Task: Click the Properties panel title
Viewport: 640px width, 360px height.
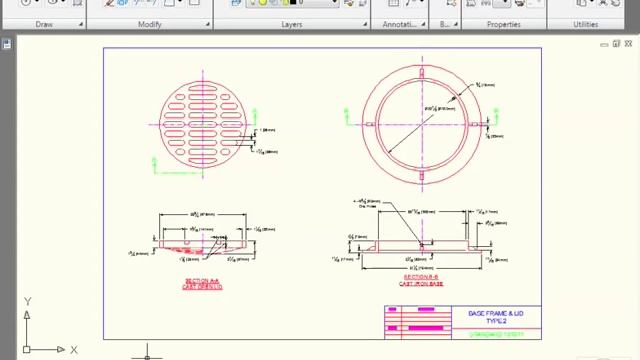Action: (x=504, y=24)
